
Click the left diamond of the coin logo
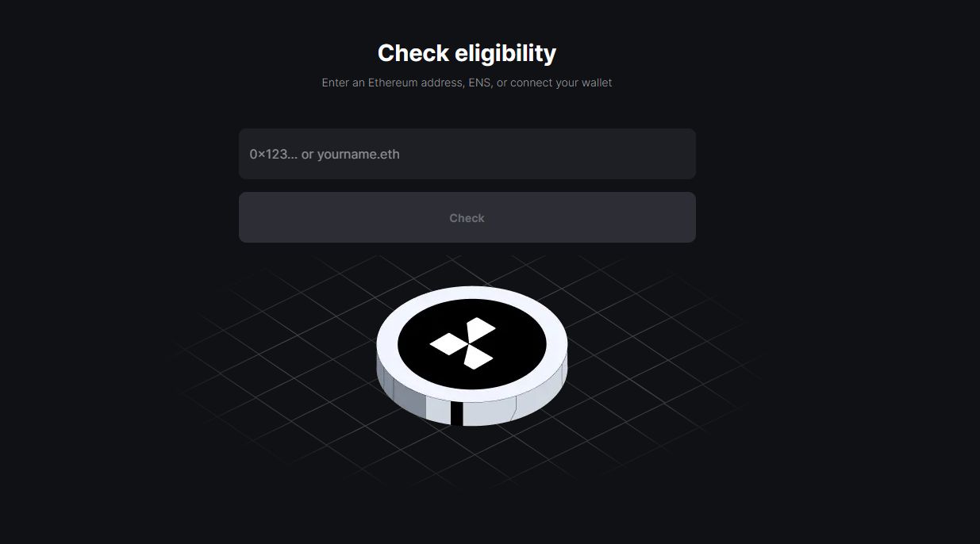(447, 343)
